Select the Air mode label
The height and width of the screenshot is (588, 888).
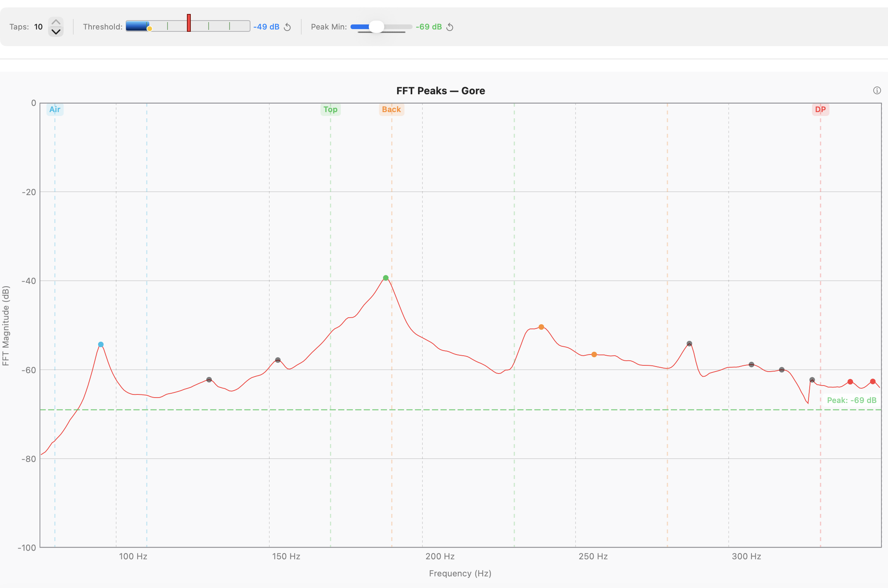click(55, 109)
